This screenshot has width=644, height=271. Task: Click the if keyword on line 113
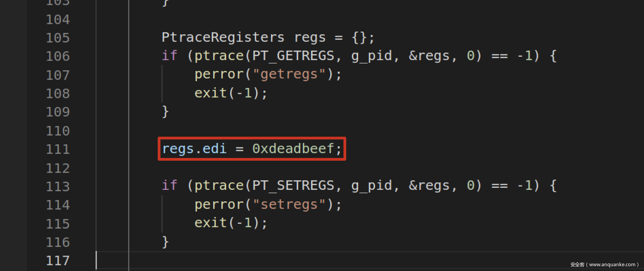point(169,185)
